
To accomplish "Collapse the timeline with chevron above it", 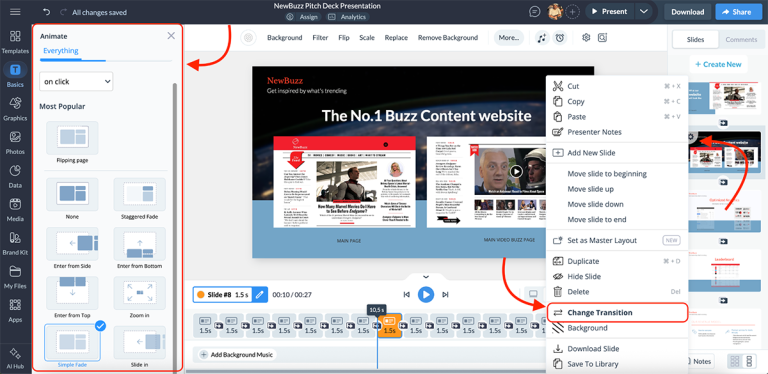I will (426, 278).
